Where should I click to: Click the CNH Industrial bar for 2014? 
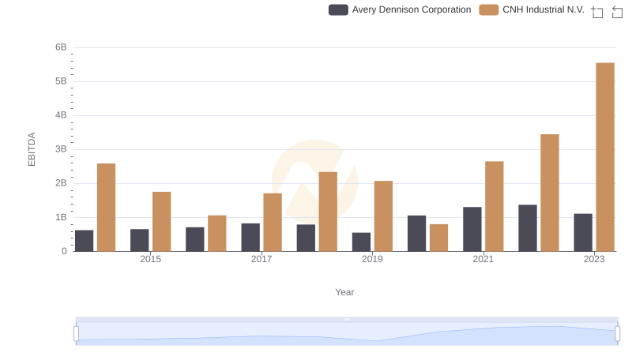pos(107,208)
